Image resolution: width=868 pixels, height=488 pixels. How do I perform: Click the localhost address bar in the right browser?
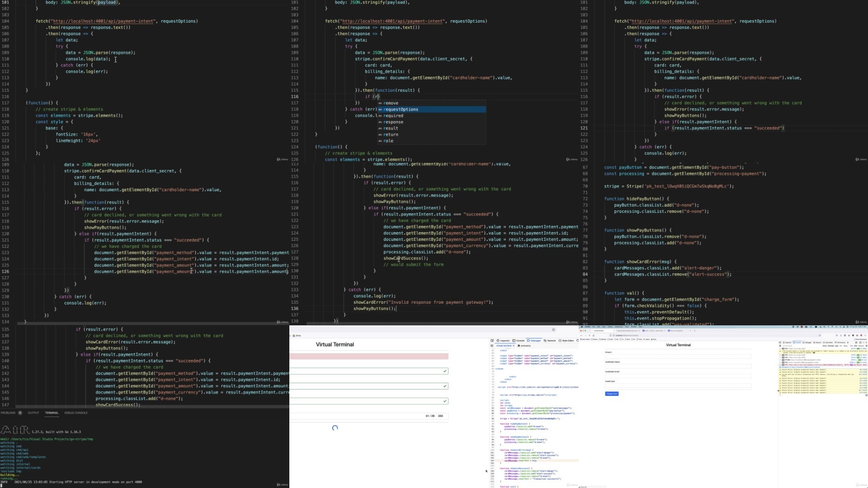tap(715, 335)
